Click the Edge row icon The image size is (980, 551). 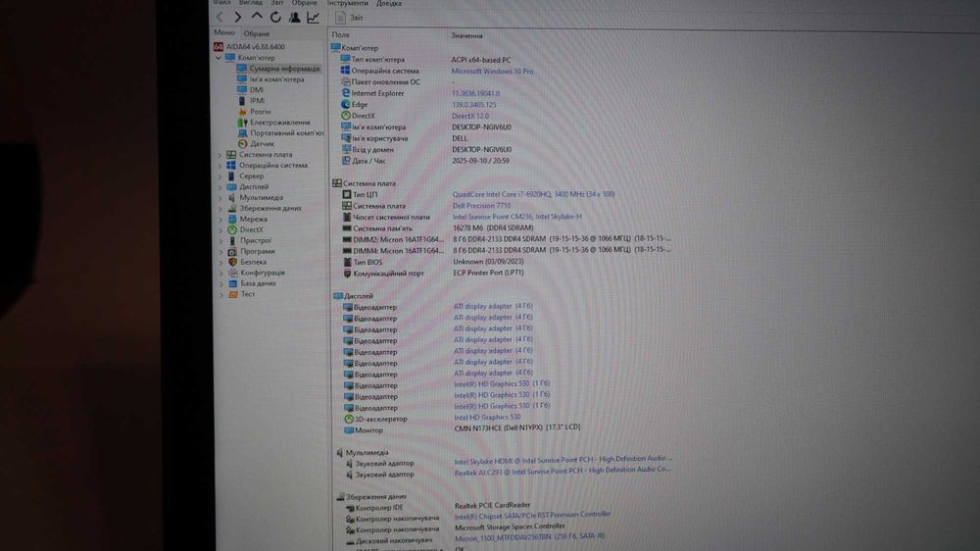click(346, 105)
